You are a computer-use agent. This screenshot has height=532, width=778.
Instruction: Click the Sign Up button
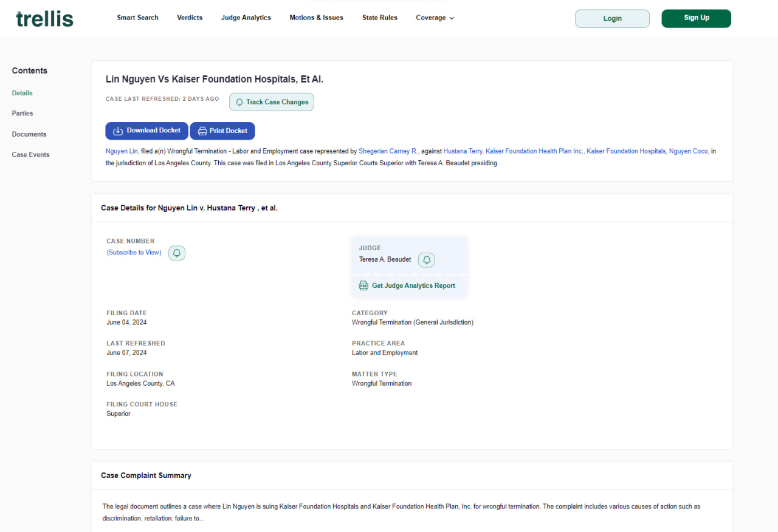pyautogui.click(x=697, y=18)
